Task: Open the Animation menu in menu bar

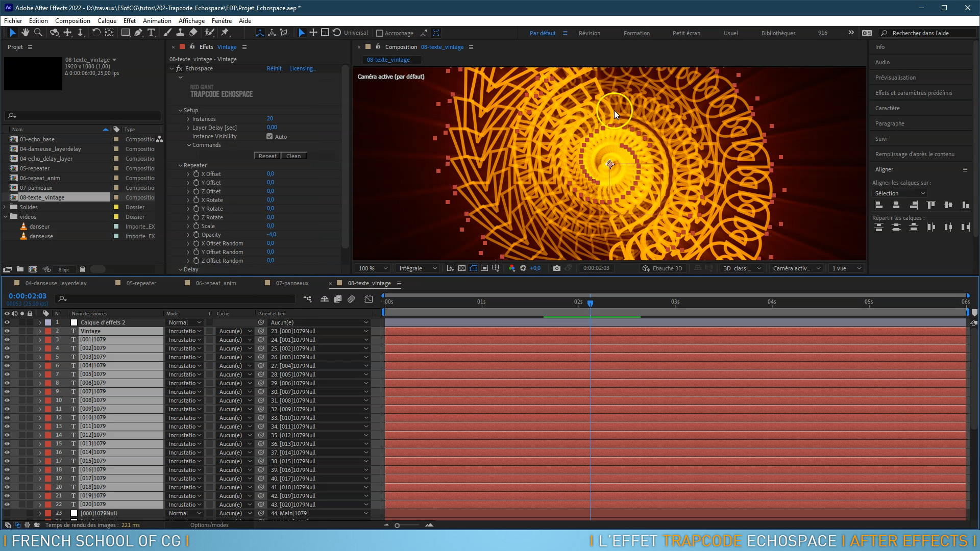Action: click(x=157, y=20)
